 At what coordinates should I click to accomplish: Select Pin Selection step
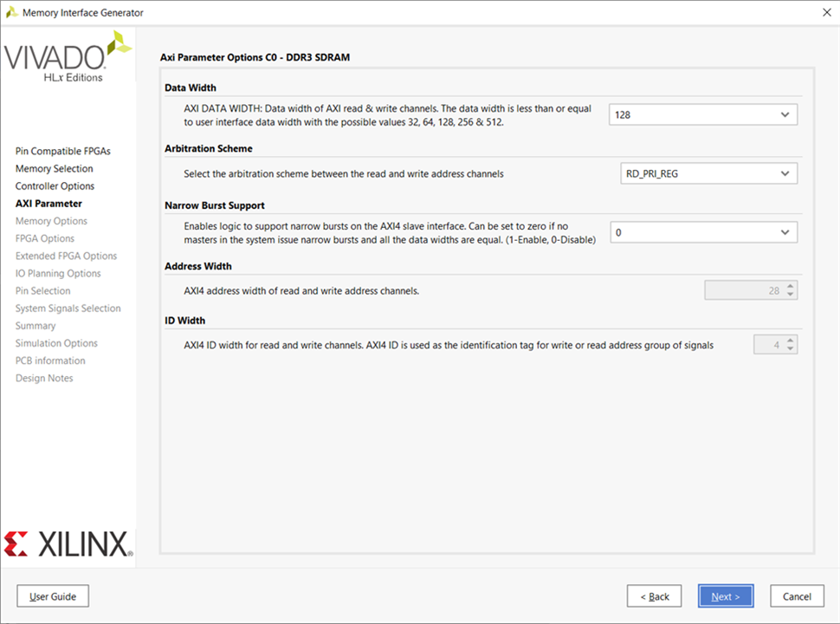[x=42, y=291]
